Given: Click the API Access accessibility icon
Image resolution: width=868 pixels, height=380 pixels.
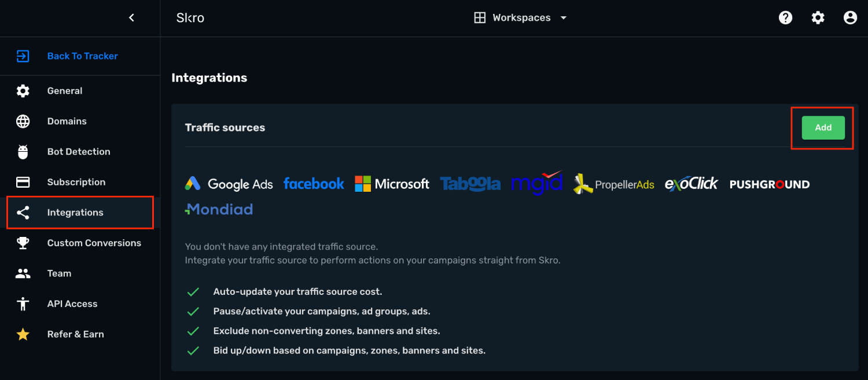Looking at the screenshot, I should click(23, 304).
